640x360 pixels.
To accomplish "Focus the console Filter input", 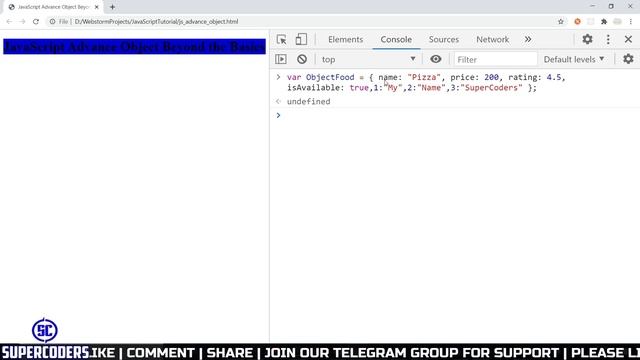I will (496, 60).
